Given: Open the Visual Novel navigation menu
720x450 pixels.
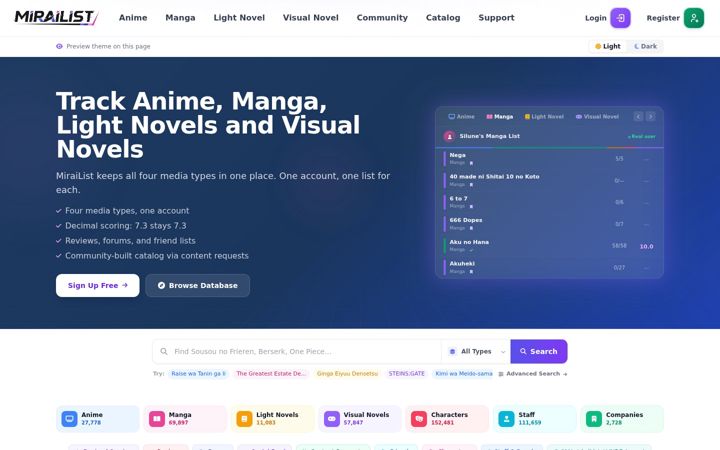Looking at the screenshot, I should coord(310,18).
